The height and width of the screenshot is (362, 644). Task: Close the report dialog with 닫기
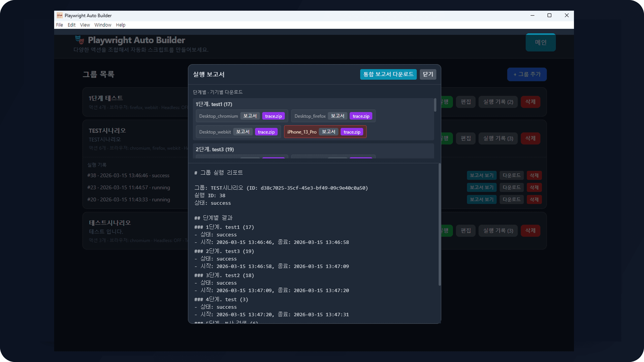[428, 74]
